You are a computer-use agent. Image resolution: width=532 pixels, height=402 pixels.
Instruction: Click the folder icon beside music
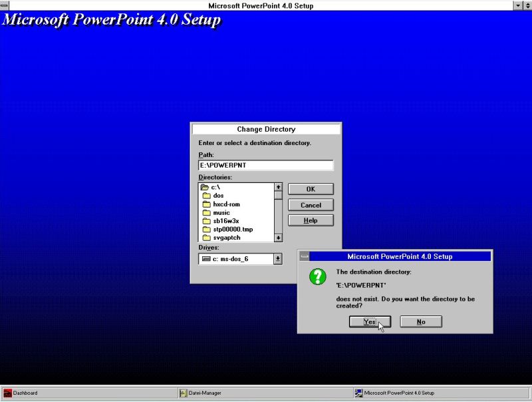point(207,212)
